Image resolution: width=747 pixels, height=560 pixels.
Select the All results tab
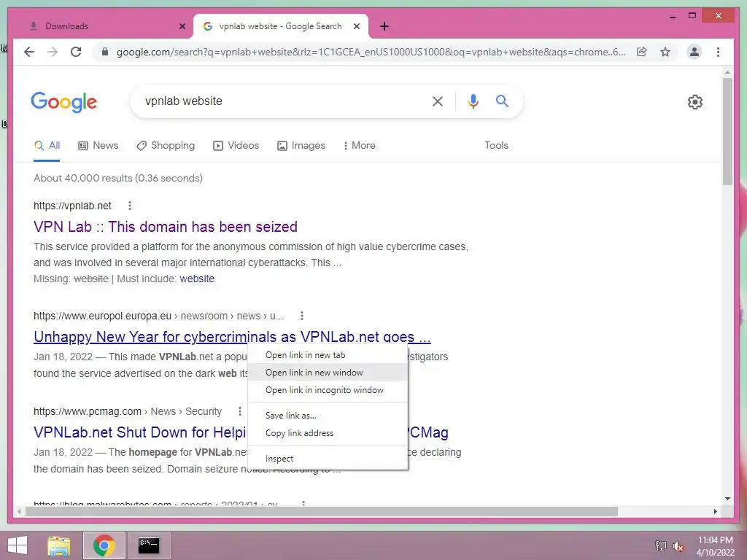pos(47,145)
